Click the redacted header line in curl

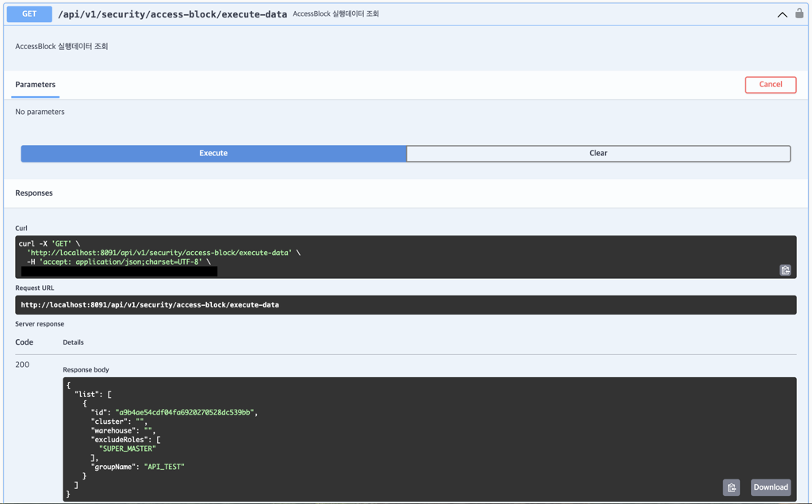(119, 271)
